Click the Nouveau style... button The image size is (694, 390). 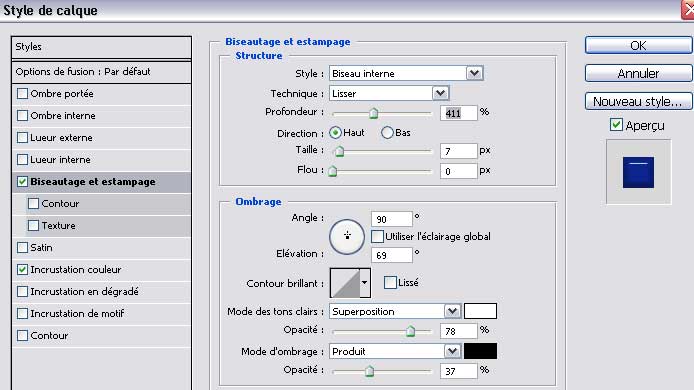click(638, 101)
